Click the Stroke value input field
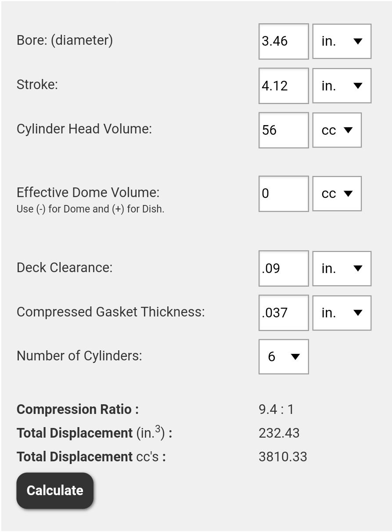The image size is (392, 532). (x=284, y=86)
